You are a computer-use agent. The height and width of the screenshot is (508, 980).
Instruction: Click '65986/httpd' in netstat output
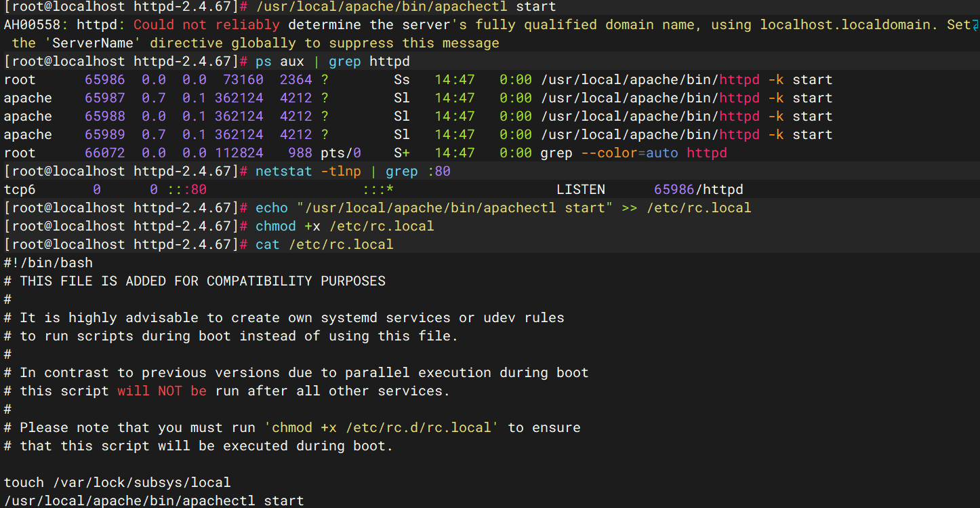[699, 190]
